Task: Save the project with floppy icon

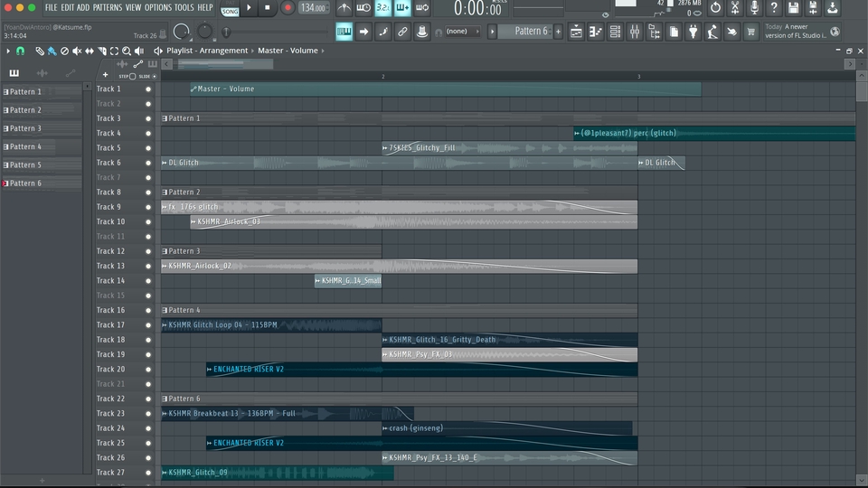Action: pyautogui.click(x=793, y=8)
